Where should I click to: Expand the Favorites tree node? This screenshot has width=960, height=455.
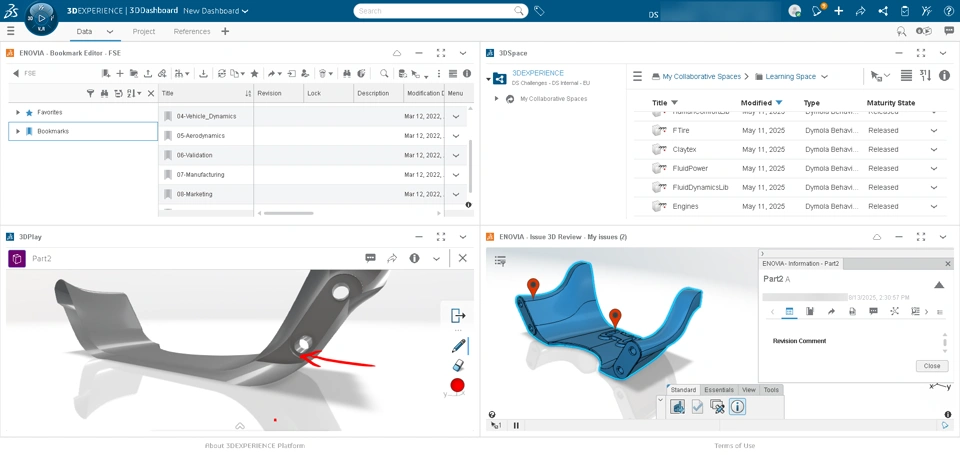pos(18,113)
